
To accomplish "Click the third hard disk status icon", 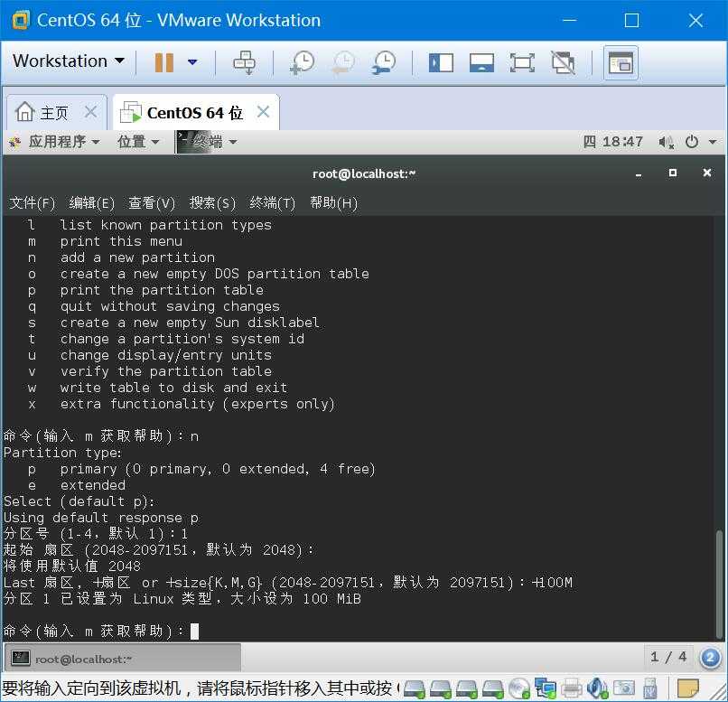I will click(467, 688).
